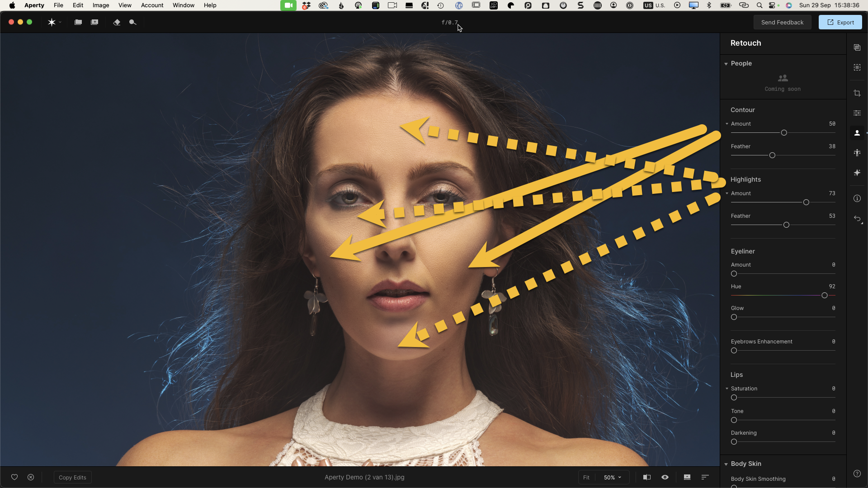
Task: Toggle the filmstrip panel icon
Action: tap(687, 477)
